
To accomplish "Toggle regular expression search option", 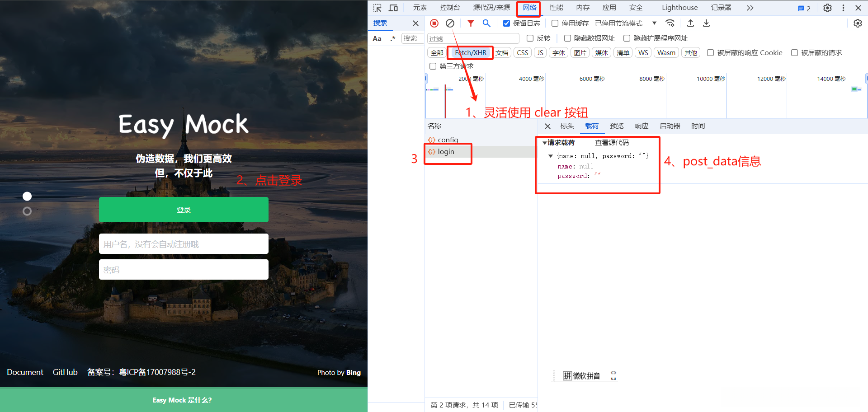I will [x=393, y=38].
